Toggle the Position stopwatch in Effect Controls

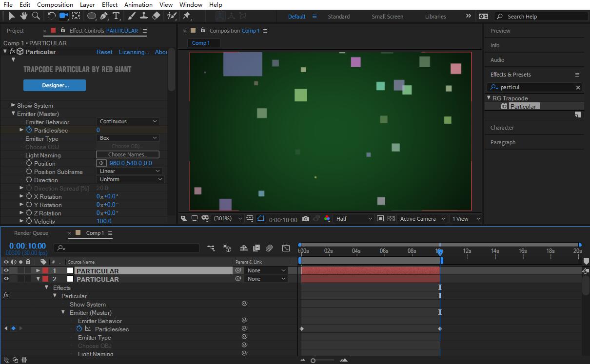29,163
